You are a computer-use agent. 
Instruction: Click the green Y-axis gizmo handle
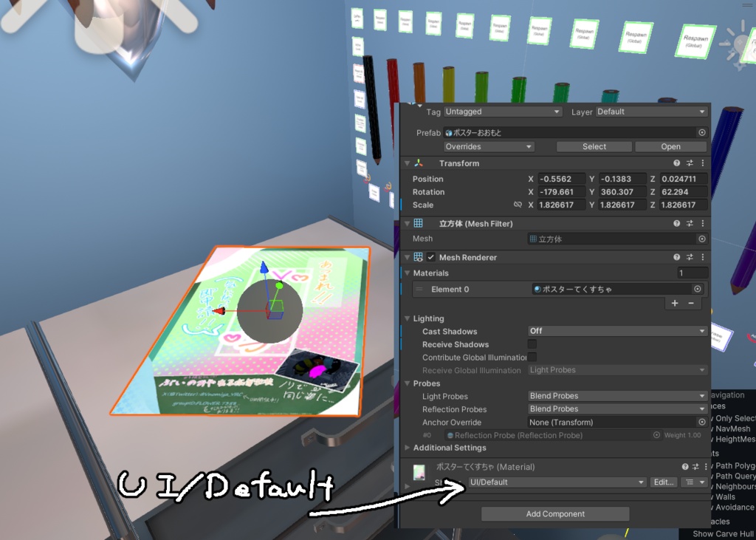[x=278, y=286]
